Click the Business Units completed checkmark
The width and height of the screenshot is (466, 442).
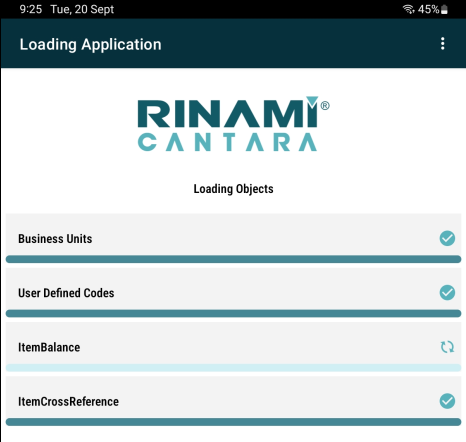pos(447,238)
